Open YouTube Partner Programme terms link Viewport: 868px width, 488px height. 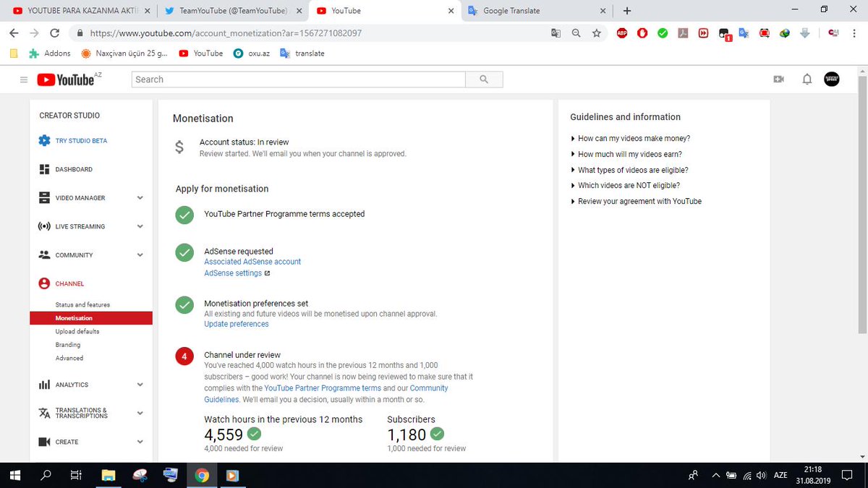pos(323,388)
